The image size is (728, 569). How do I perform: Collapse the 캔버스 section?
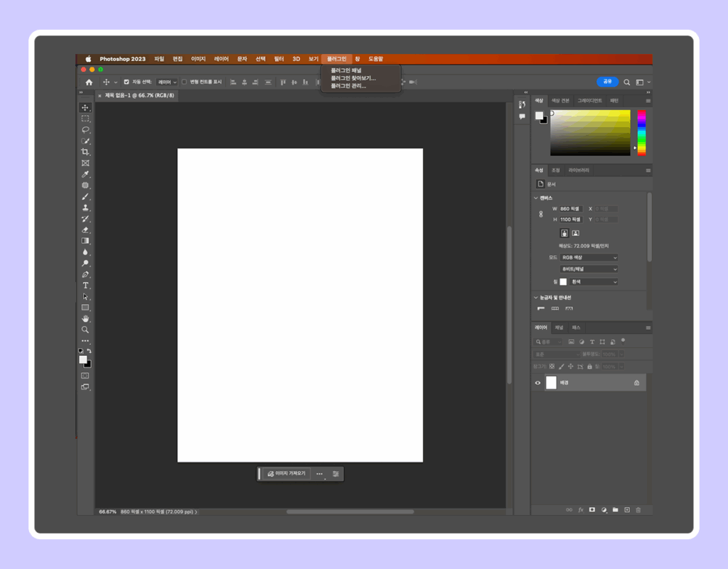pyautogui.click(x=536, y=198)
